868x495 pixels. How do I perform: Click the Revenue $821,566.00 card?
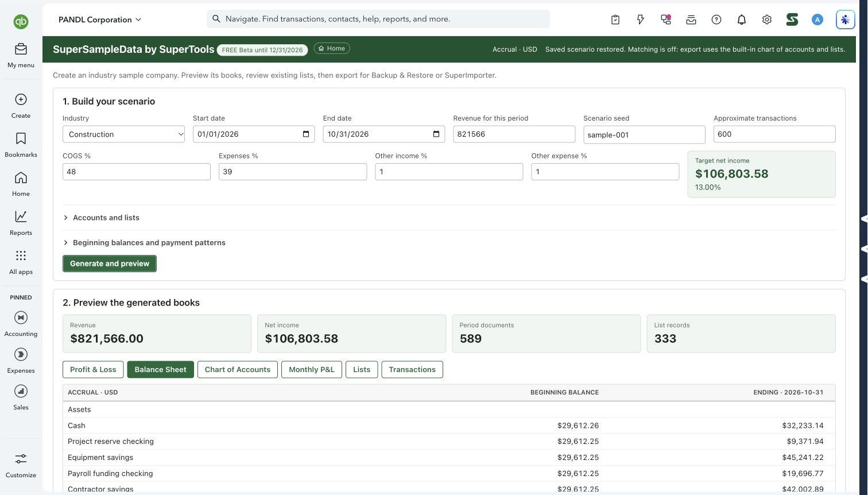[157, 334]
